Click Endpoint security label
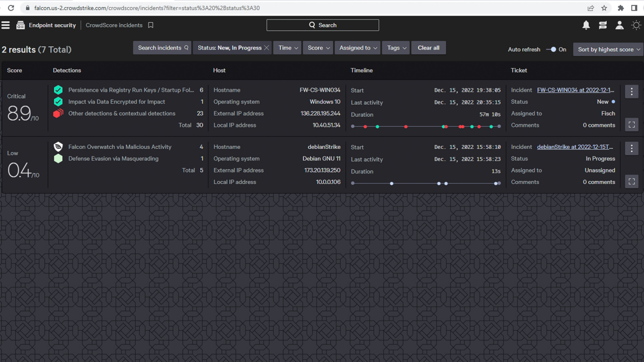The image size is (644, 362). 52,25
